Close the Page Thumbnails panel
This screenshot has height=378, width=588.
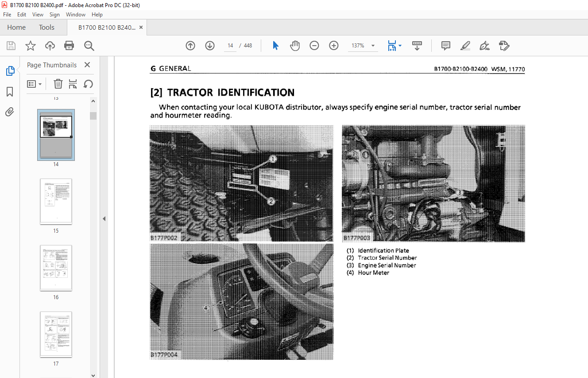point(87,65)
